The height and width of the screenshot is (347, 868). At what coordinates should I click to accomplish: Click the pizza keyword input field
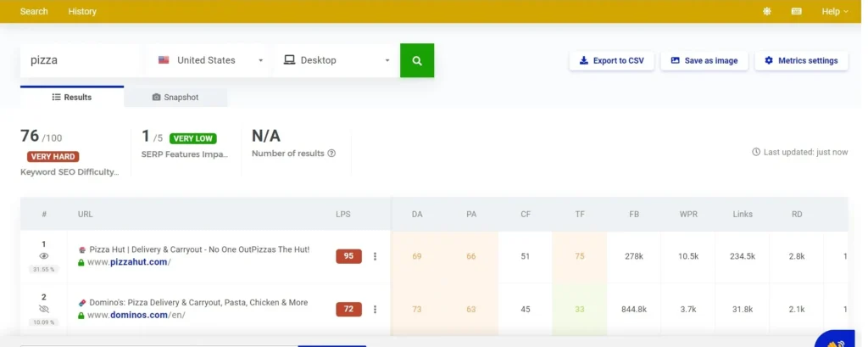pos(81,60)
